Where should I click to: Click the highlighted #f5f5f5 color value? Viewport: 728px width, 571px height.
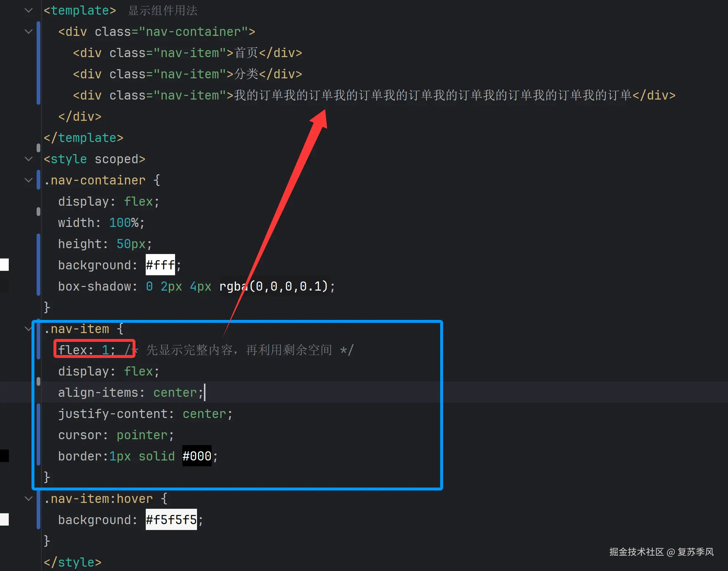pos(171,520)
